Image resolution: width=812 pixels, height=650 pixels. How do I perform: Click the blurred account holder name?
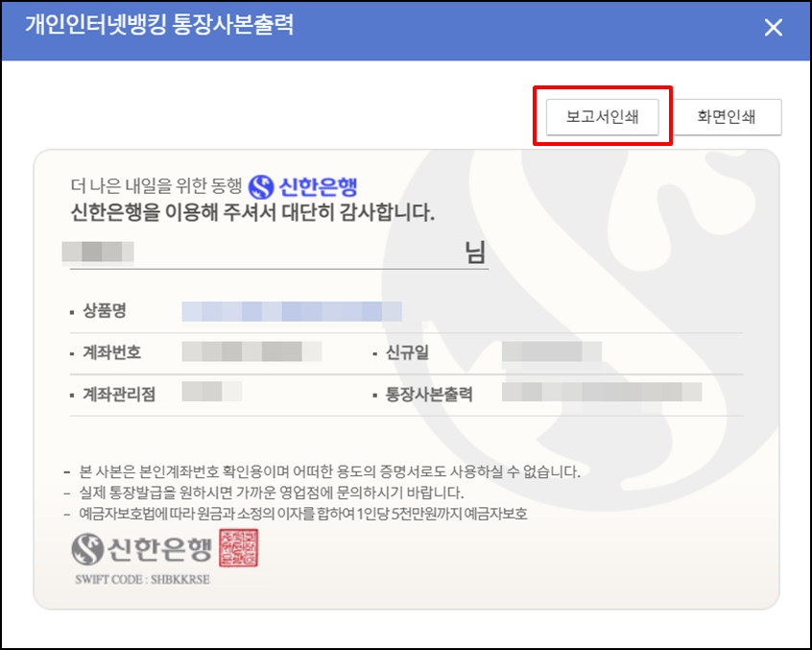click(x=98, y=253)
